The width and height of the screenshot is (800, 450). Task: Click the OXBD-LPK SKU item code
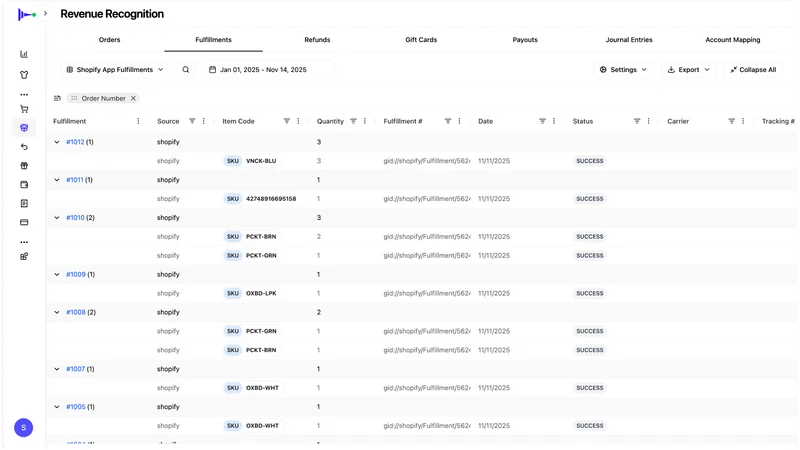(x=252, y=293)
